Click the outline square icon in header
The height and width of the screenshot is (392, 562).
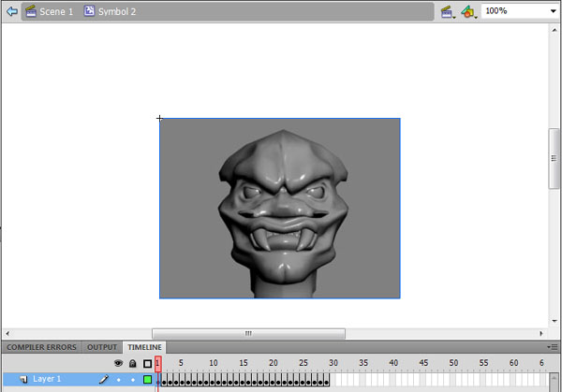(147, 363)
